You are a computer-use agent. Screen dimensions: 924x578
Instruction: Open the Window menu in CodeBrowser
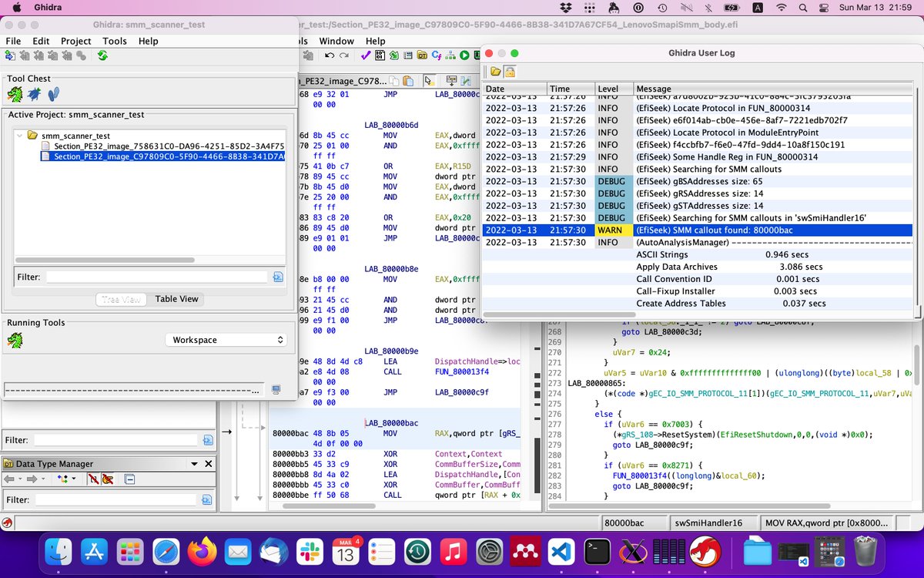coord(336,41)
